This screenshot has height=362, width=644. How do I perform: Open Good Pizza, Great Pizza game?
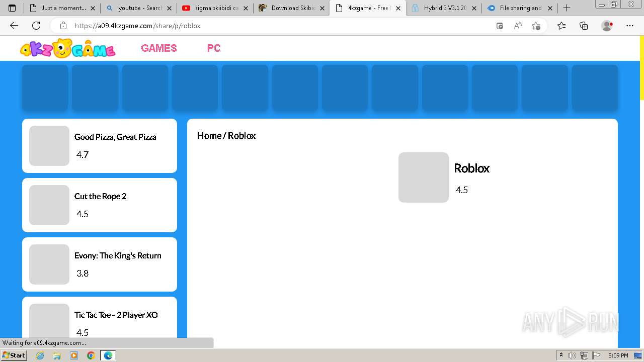tap(115, 137)
